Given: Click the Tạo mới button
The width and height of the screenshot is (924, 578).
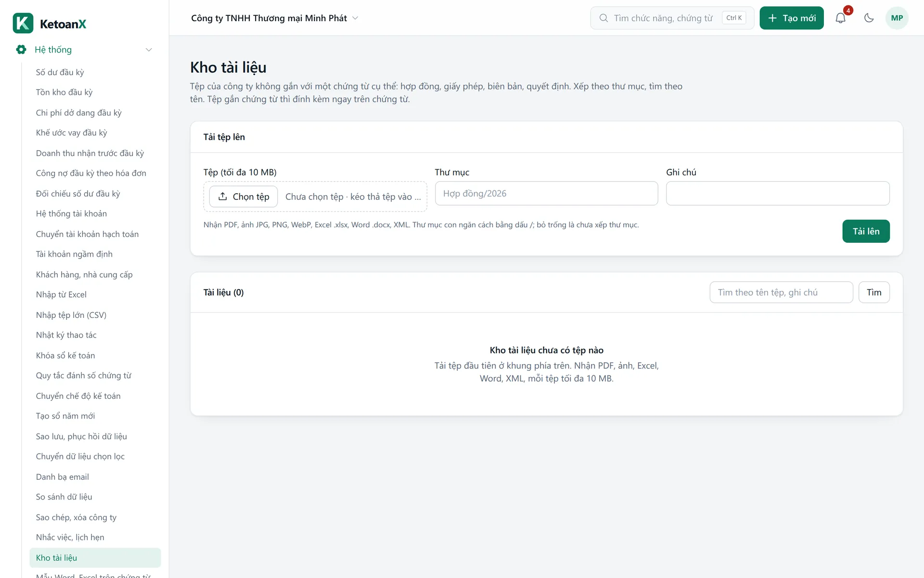Looking at the screenshot, I should (792, 18).
